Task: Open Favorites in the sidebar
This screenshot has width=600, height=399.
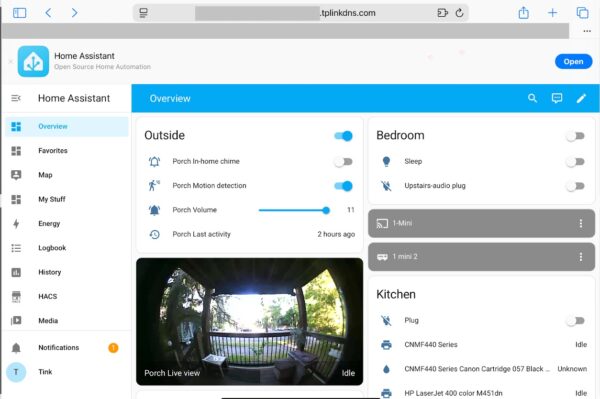Action: [x=67, y=151]
